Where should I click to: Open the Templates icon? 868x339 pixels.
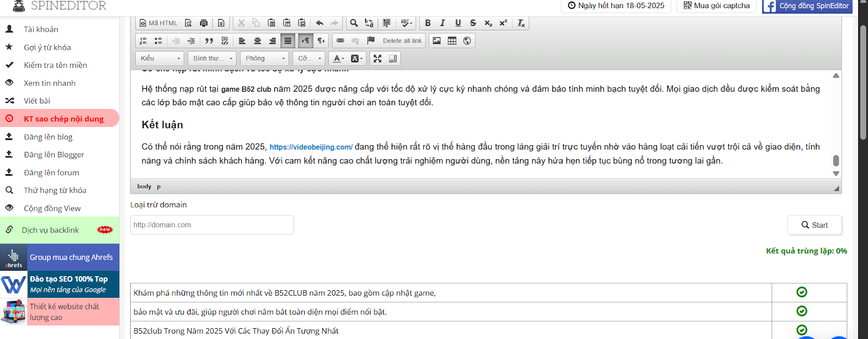point(221,23)
